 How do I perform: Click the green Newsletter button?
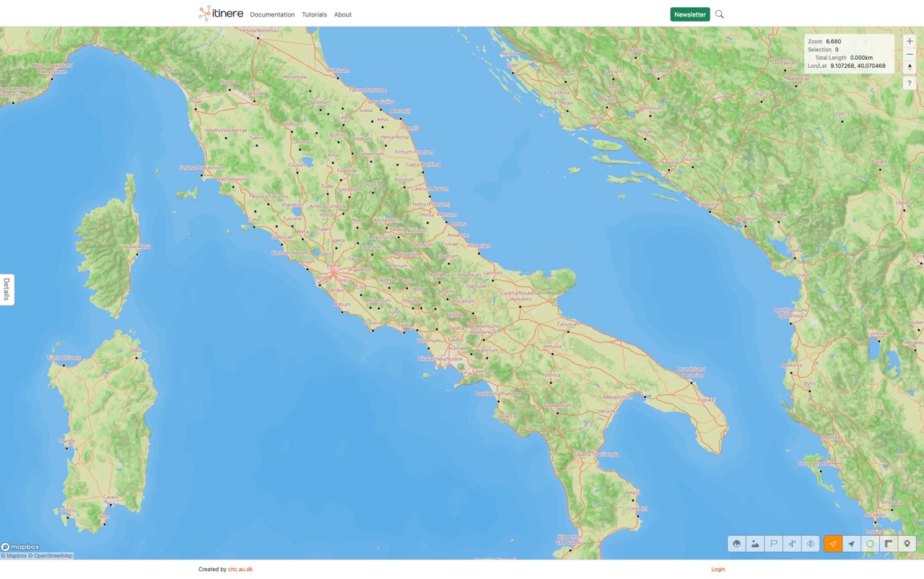tap(689, 14)
